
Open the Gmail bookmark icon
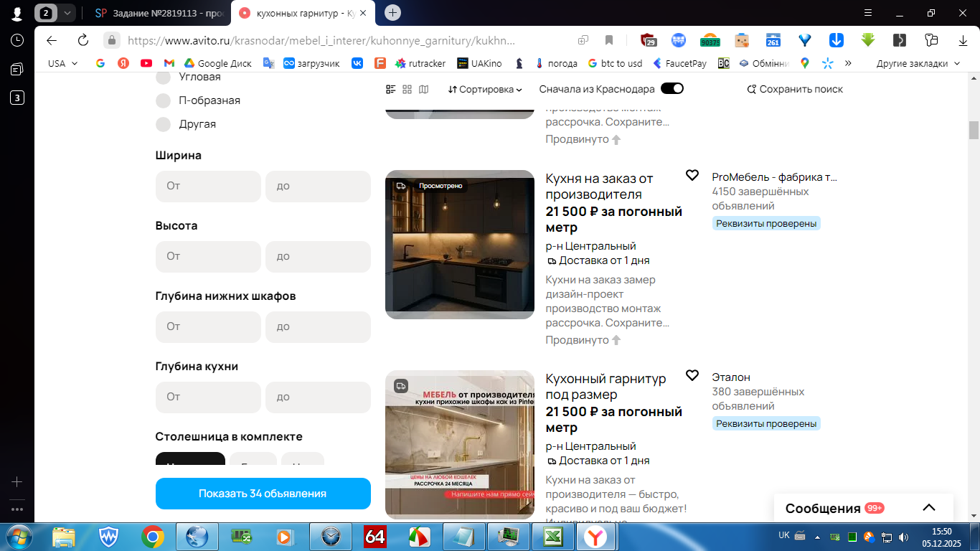coord(169,63)
